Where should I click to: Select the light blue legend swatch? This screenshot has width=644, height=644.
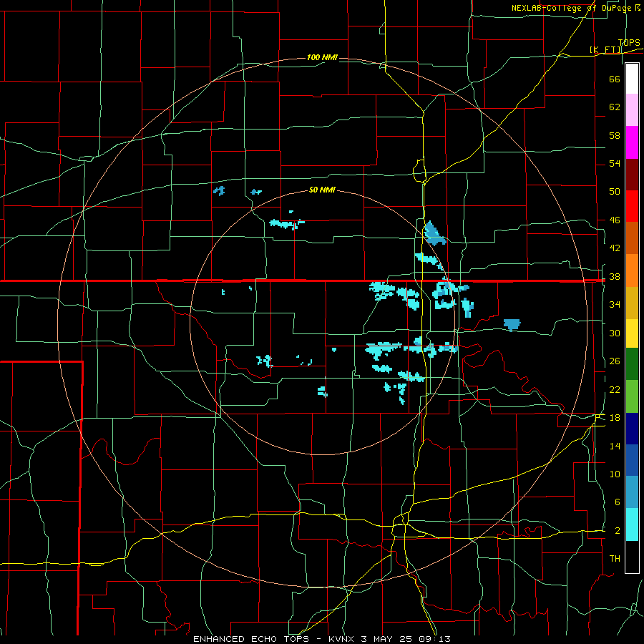(x=632, y=492)
